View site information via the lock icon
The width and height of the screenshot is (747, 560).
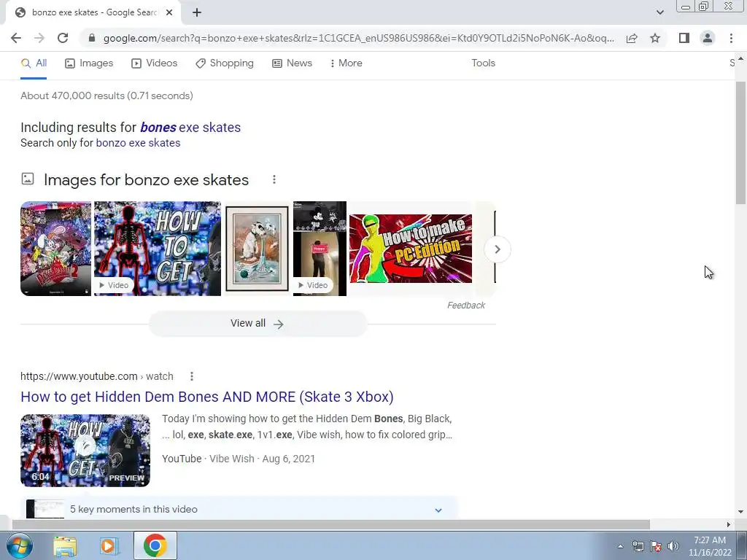[x=92, y=38]
